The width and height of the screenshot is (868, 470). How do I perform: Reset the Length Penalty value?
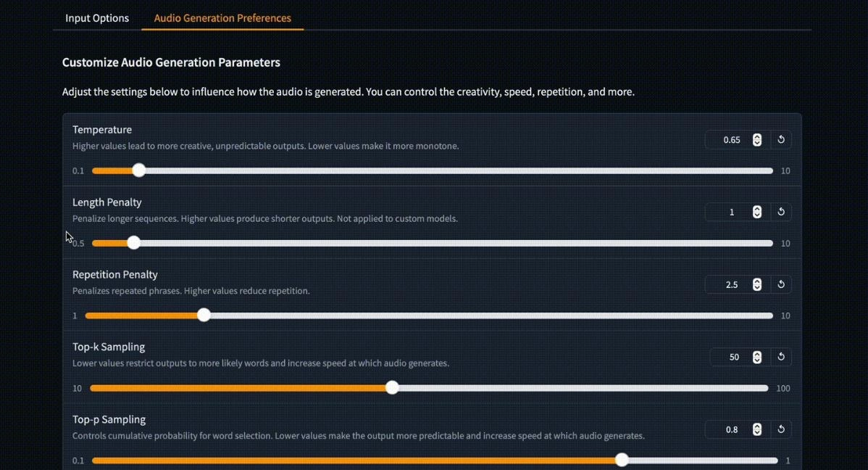[781, 212]
